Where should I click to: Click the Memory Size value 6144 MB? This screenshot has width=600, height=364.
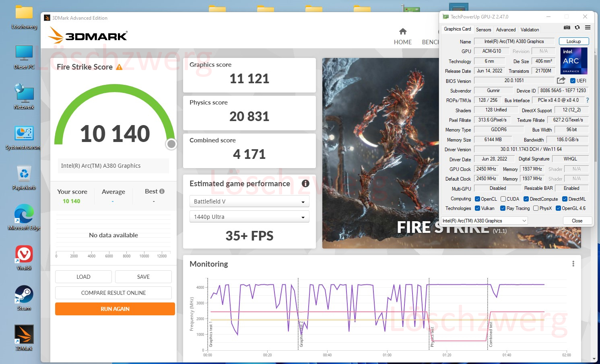tap(493, 140)
